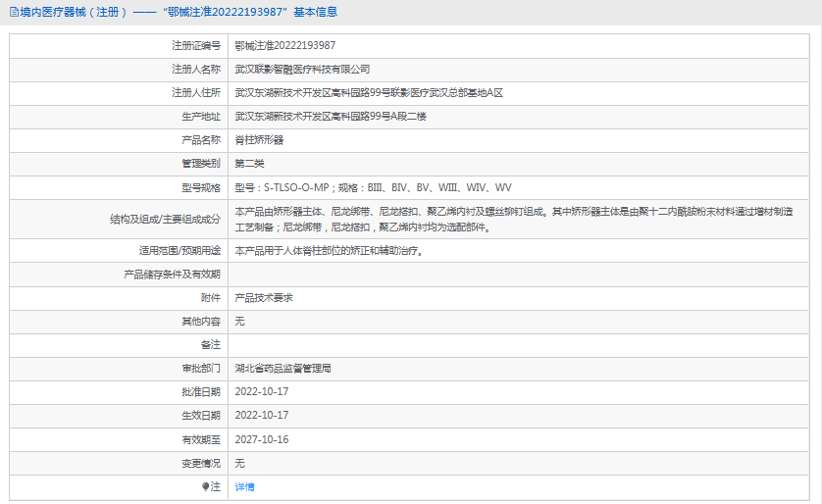This screenshot has height=504, width=822.
Task: Click the 其他内容 label
Action: pyautogui.click(x=201, y=322)
